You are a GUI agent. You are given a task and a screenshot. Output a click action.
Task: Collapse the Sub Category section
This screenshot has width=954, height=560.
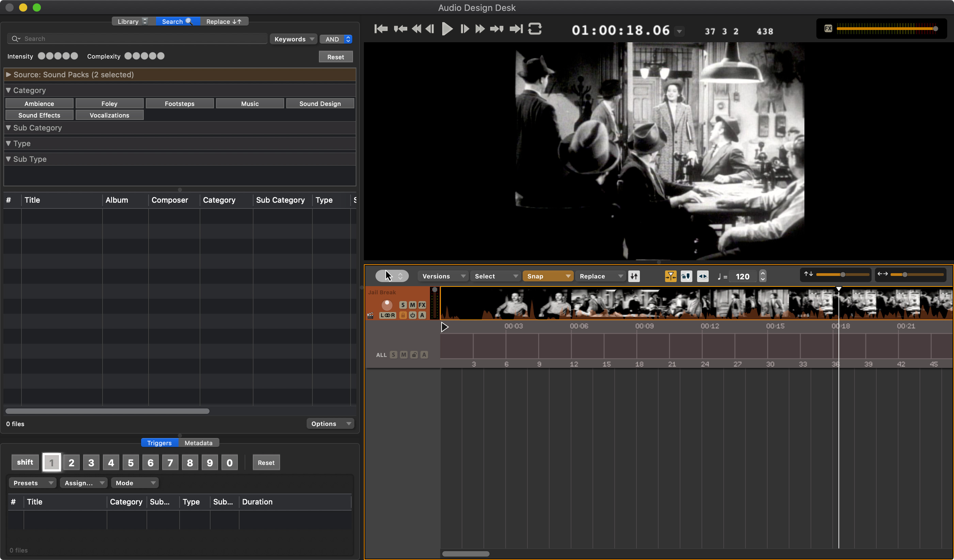click(8, 128)
